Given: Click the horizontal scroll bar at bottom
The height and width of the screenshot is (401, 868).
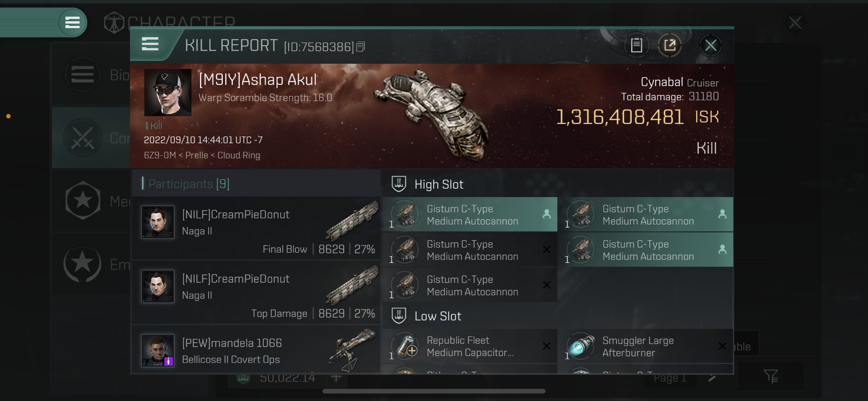Looking at the screenshot, I should point(434,391).
